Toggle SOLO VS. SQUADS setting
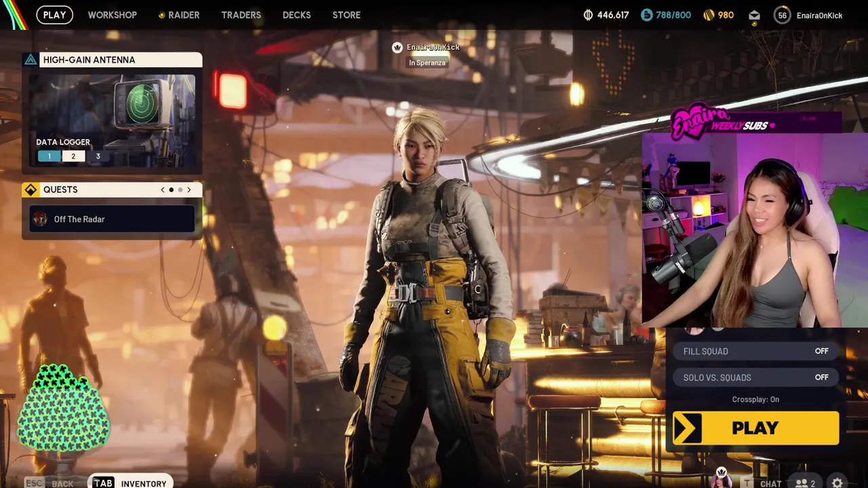The width and height of the screenshot is (868, 488). click(x=755, y=378)
